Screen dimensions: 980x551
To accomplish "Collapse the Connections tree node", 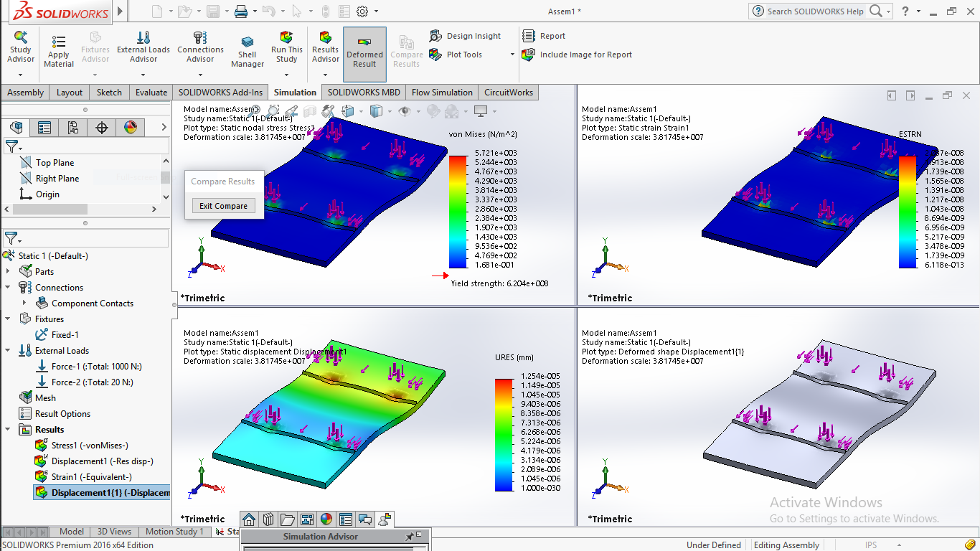I will point(9,287).
